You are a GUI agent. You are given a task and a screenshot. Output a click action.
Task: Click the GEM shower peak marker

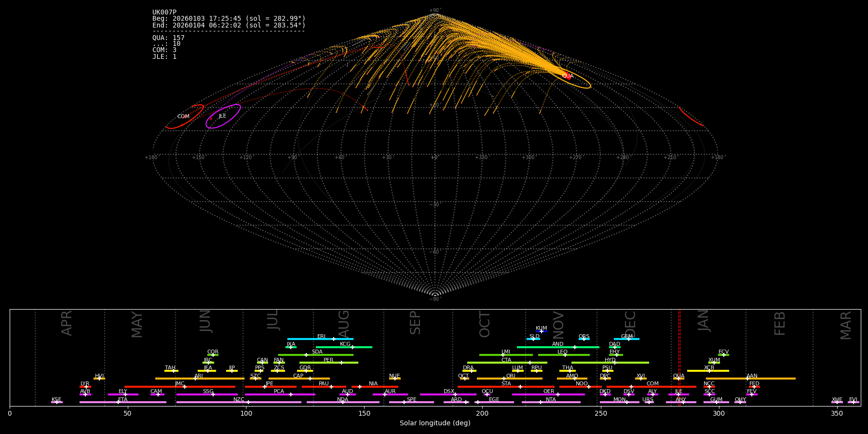628,339
